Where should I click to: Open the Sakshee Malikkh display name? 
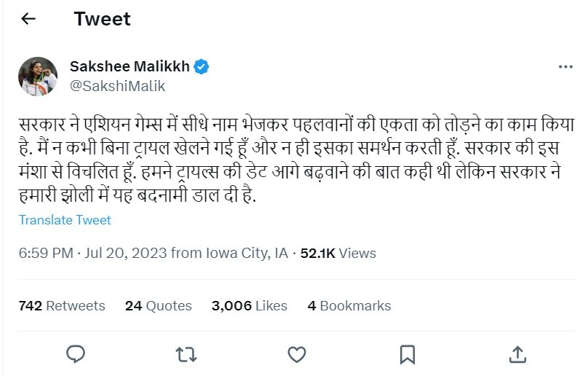coord(130,67)
